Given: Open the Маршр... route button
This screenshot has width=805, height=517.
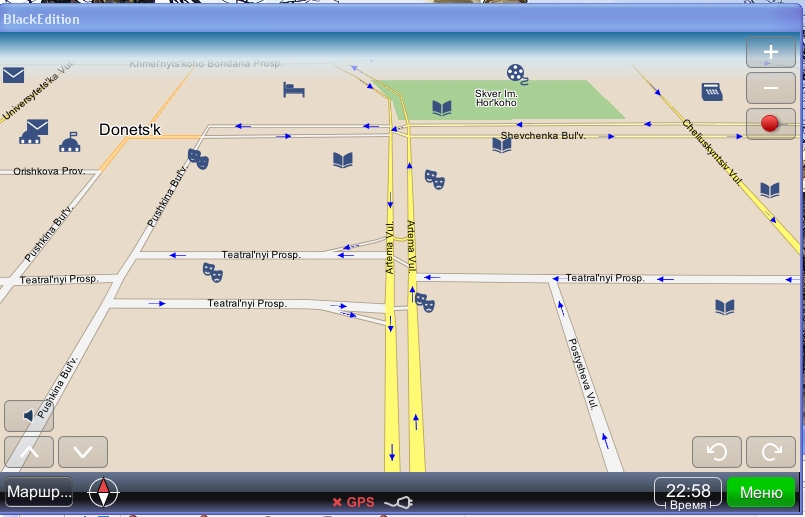Looking at the screenshot, I should coord(39,492).
